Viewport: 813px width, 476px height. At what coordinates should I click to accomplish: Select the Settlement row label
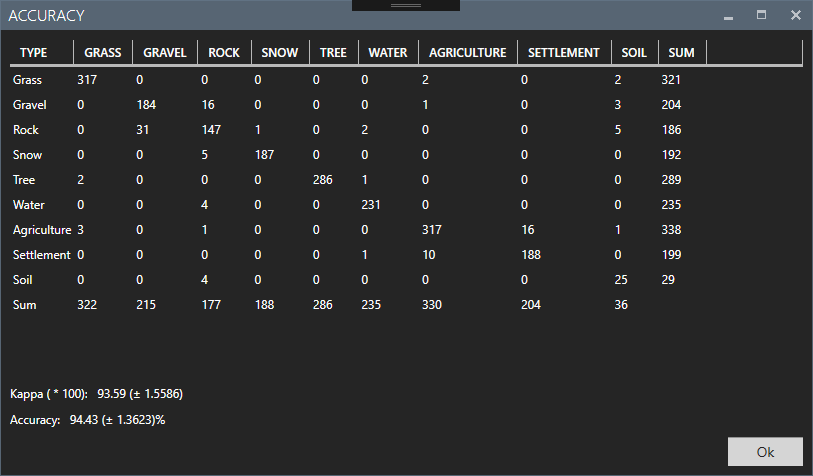(41, 255)
